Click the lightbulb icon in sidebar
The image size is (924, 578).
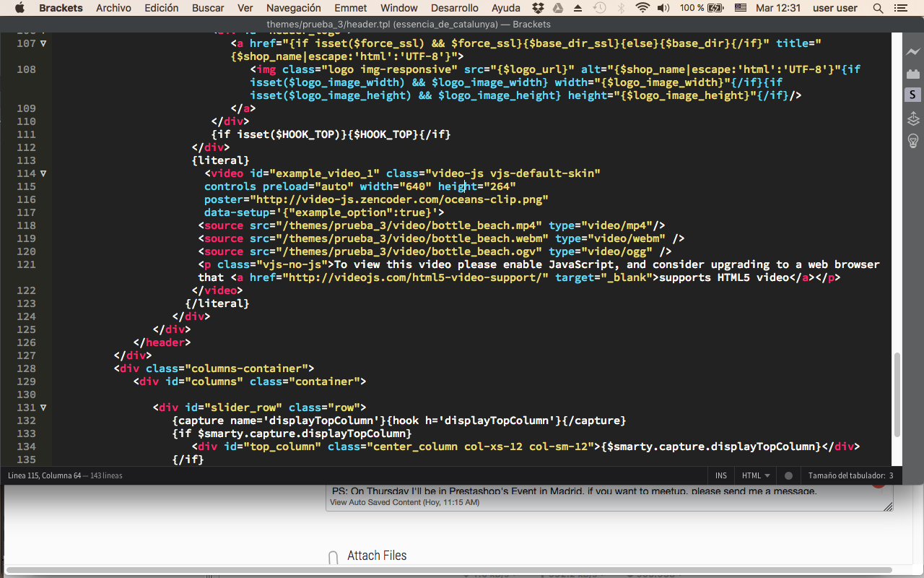click(912, 140)
